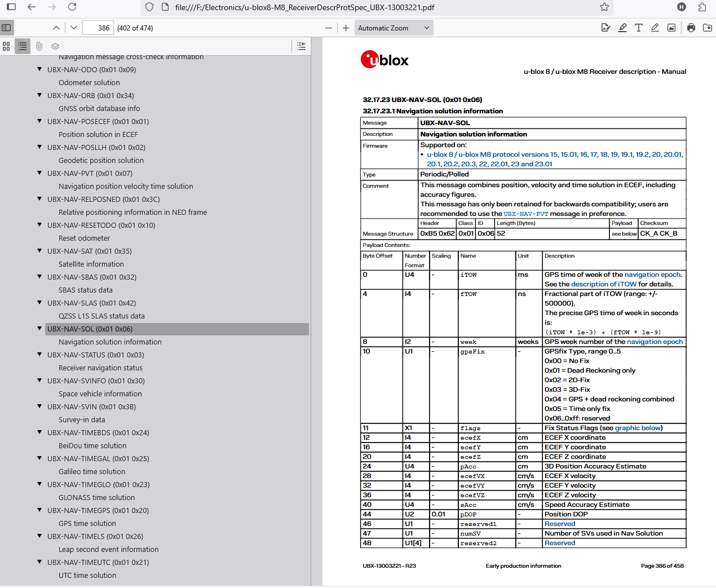This screenshot has width=716, height=588.
Task: Collapse UBX-NAV-TIMEGPS outline entry
Action: 39,510
